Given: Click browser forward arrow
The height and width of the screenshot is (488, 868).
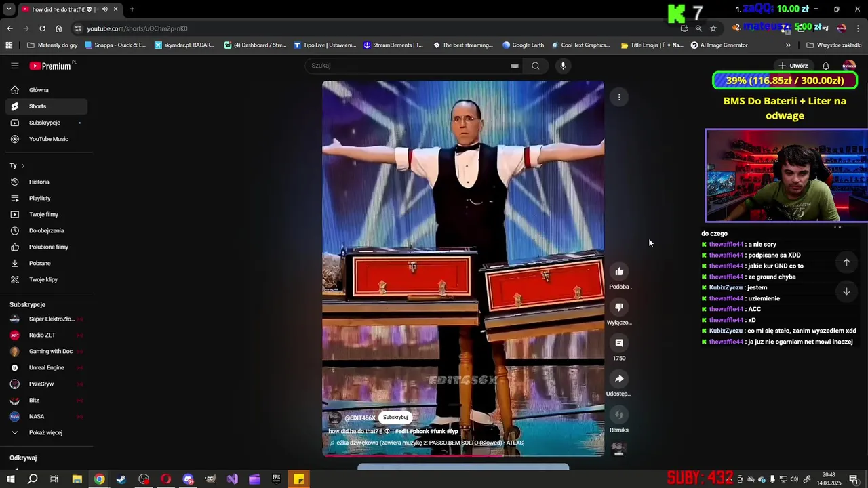Looking at the screenshot, I should [26, 28].
